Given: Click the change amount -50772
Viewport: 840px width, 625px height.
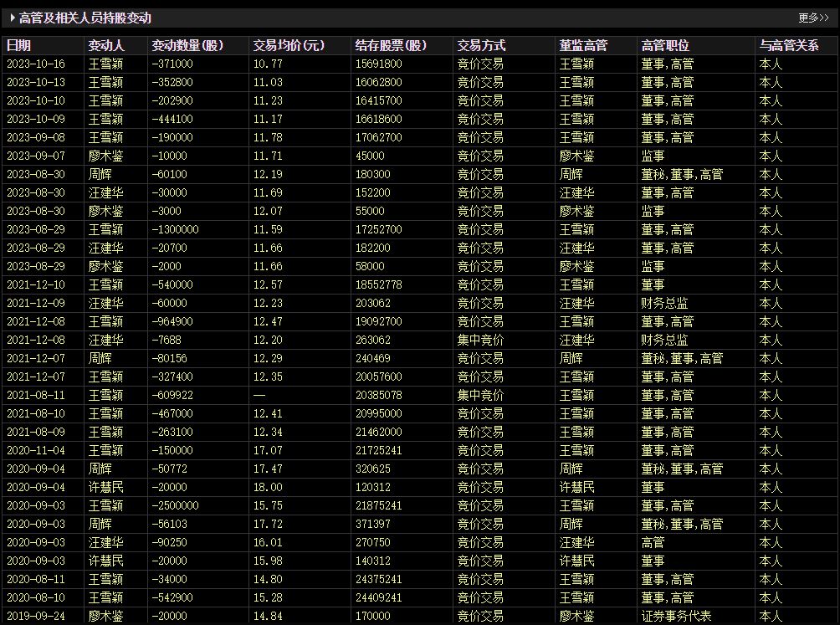Looking at the screenshot, I should click(x=169, y=469).
